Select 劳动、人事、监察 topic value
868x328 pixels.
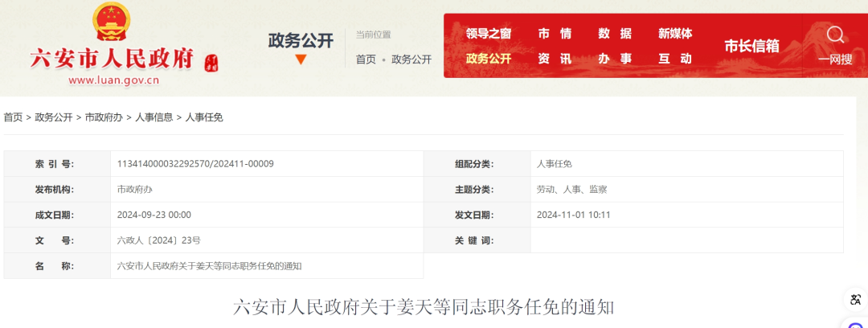tap(572, 190)
